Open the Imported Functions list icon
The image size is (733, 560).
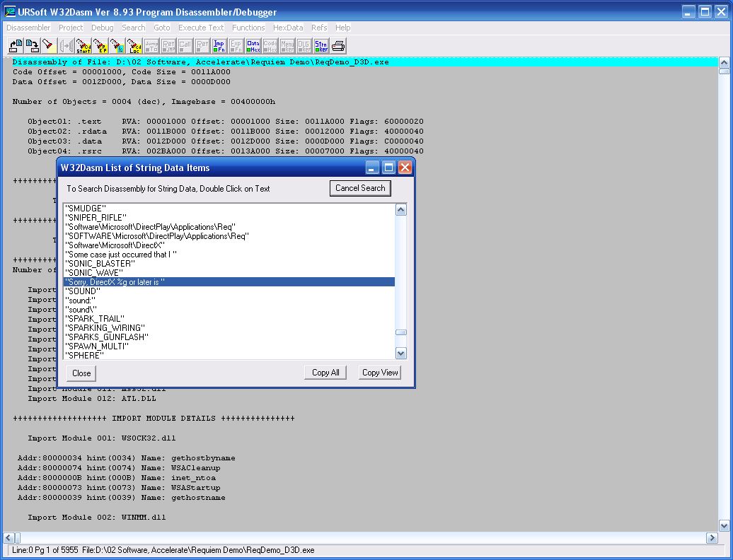pyautogui.click(x=219, y=46)
